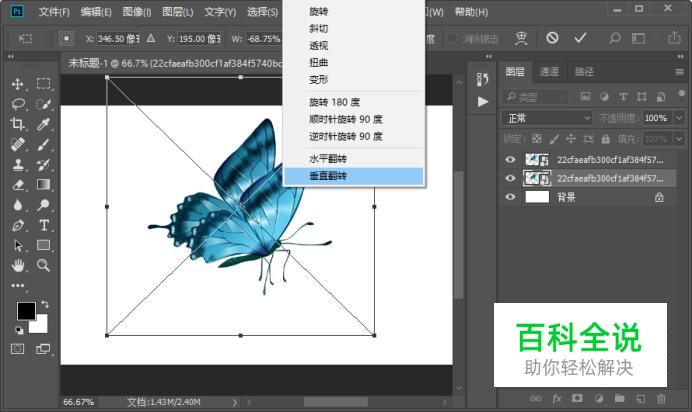
Task: Select the Gradient tool
Action: [x=43, y=184]
